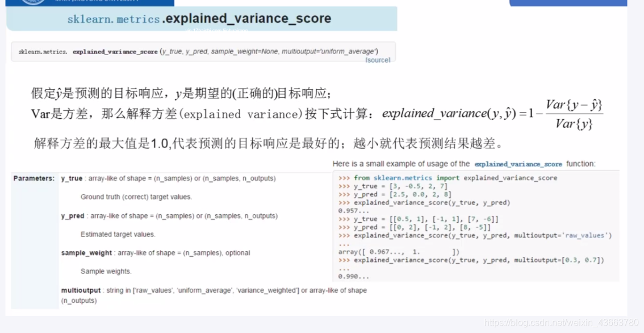Click the sentence starting with 假定
The image size is (644, 333).
(x=181, y=94)
